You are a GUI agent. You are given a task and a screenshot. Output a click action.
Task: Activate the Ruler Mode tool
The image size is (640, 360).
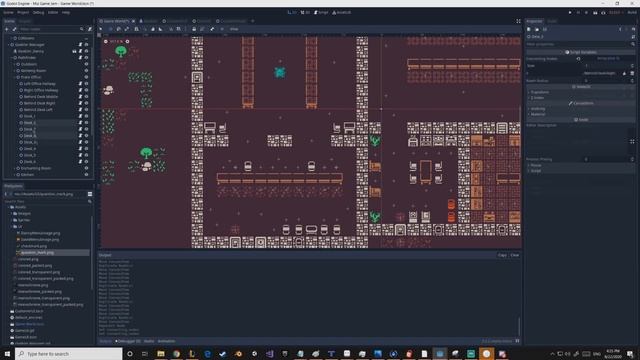point(161,29)
